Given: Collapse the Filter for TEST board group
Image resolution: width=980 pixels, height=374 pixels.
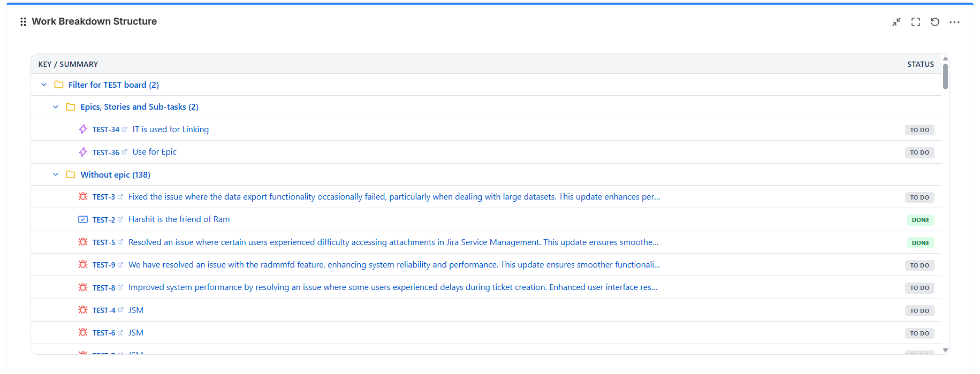Looking at the screenshot, I should click(x=44, y=85).
